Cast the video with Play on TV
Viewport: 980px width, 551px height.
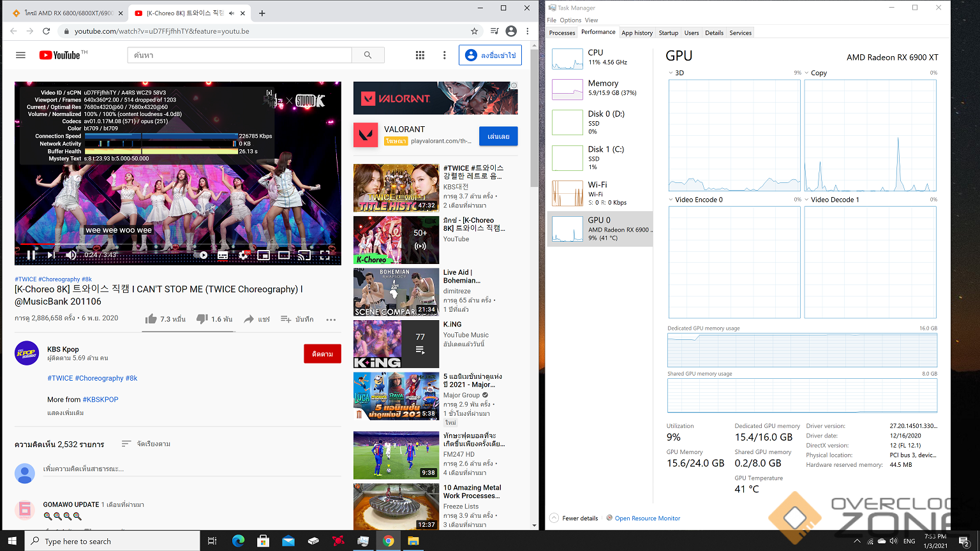pos(304,255)
